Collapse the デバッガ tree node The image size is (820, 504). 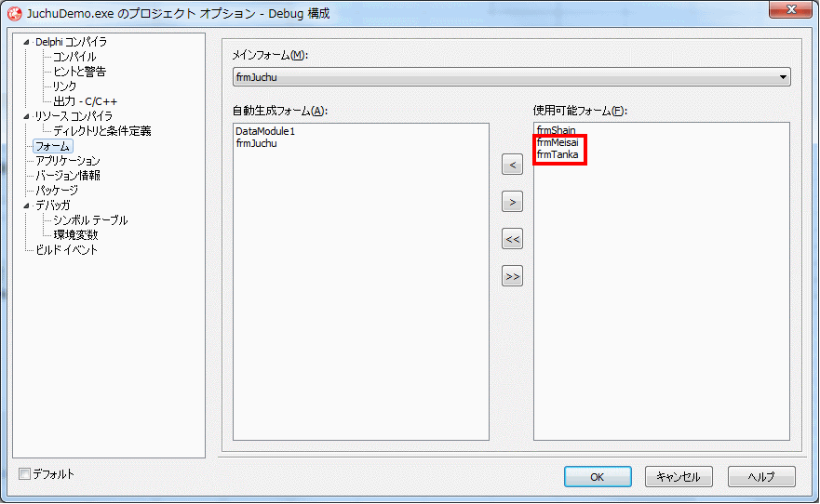(26, 206)
